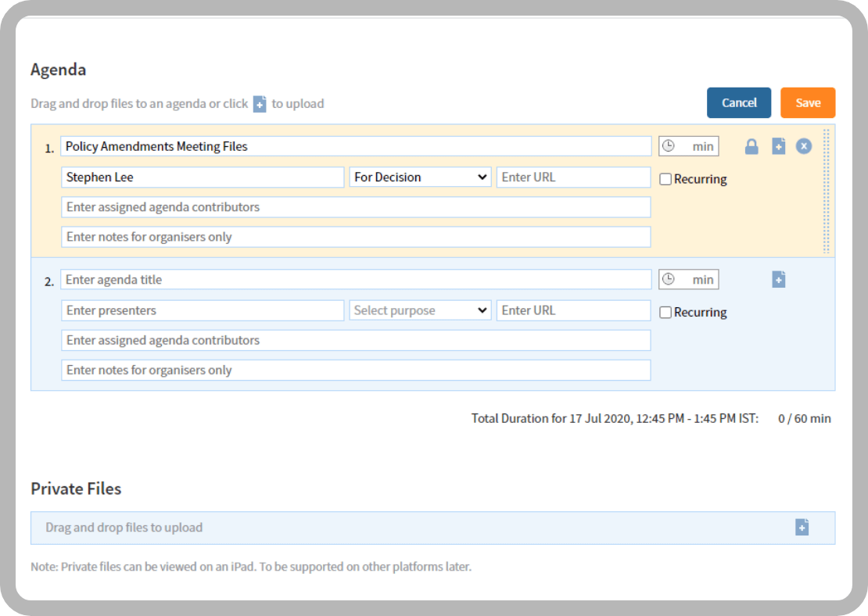Open the For Decision purpose dropdown
This screenshot has width=868, height=616.
(x=420, y=177)
